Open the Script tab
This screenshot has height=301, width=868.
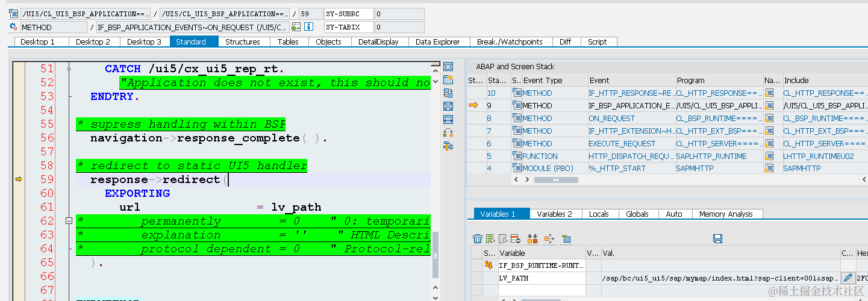coord(598,42)
